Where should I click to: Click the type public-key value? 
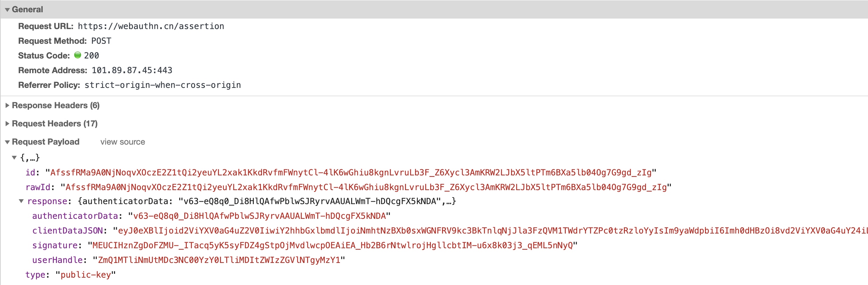point(86,275)
